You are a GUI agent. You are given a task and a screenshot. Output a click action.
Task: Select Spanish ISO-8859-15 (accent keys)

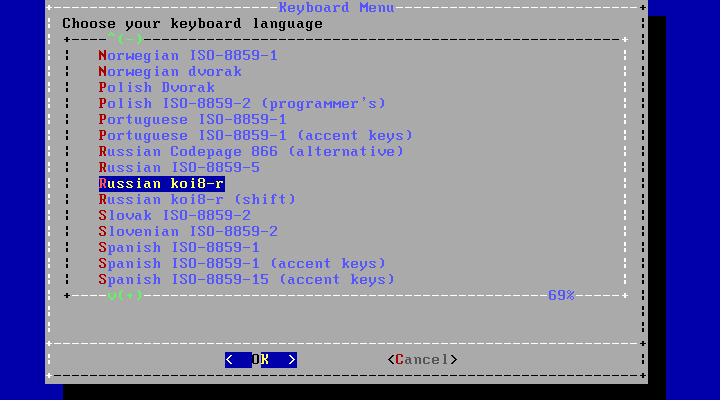[x=246, y=280]
